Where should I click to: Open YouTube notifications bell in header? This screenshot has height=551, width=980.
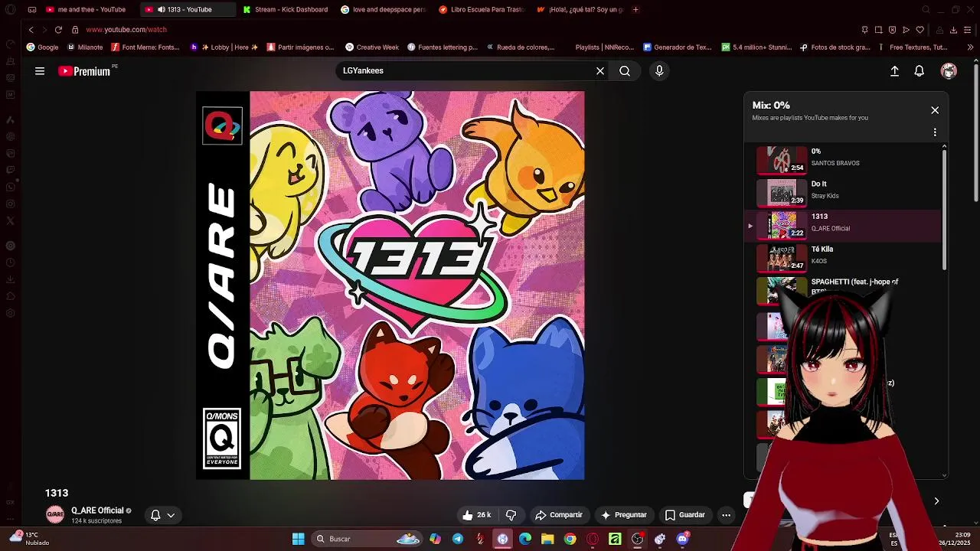920,71
